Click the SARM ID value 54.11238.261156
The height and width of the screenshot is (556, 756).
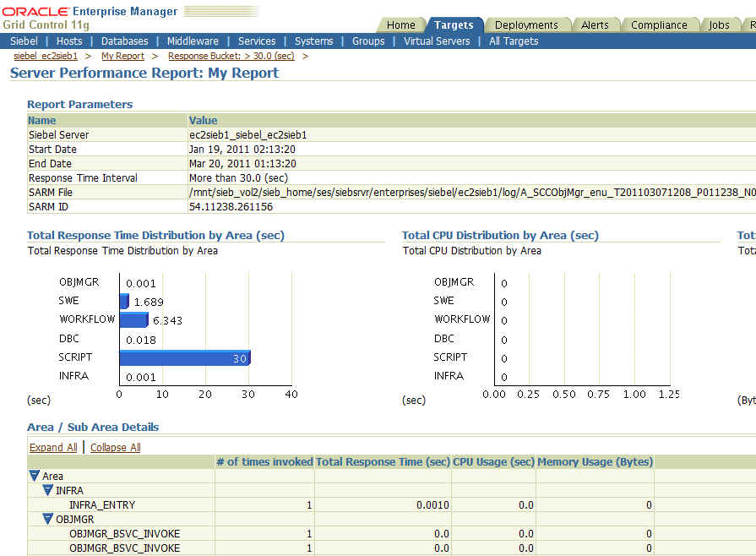(x=231, y=207)
